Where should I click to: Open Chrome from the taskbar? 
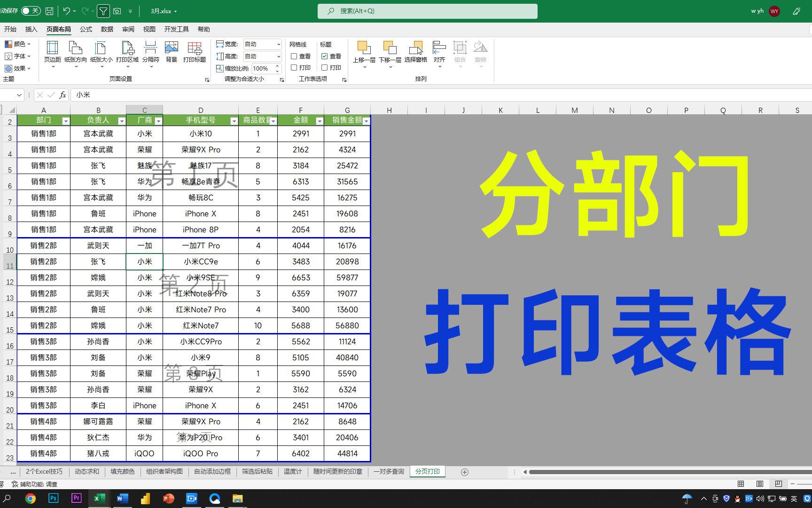tap(31, 499)
